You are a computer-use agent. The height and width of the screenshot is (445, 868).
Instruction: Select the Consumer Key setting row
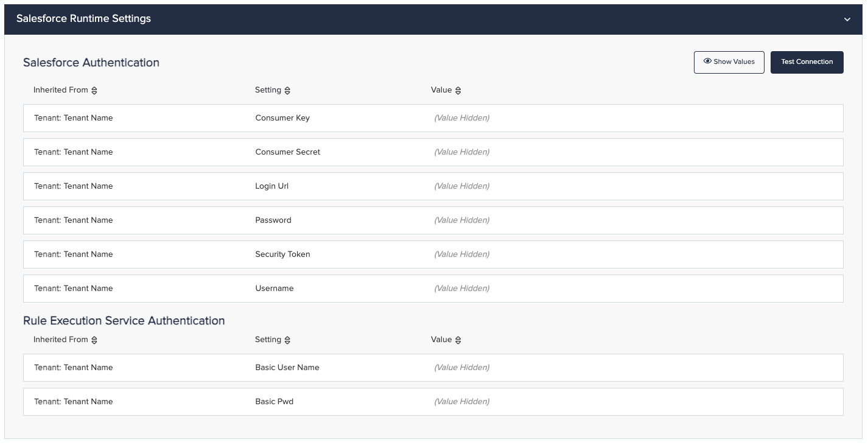click(x=282, y=118)
